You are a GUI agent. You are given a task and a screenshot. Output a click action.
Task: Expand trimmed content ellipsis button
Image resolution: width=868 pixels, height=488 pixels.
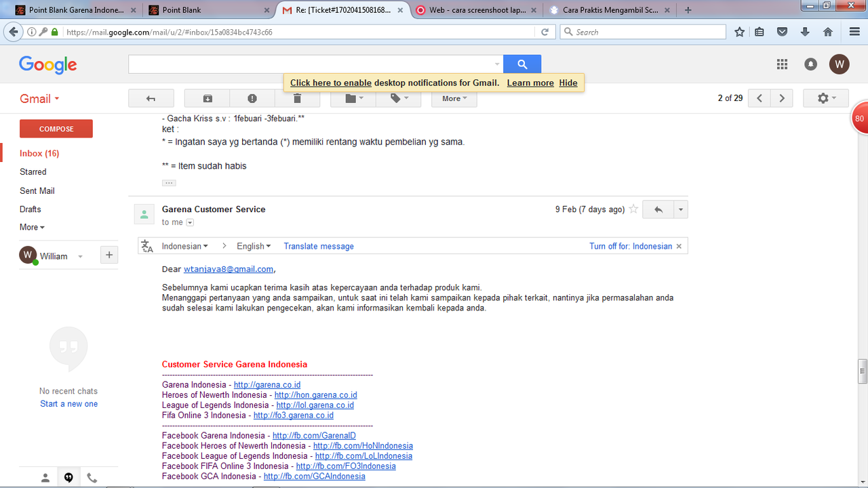tap(169, 183)
